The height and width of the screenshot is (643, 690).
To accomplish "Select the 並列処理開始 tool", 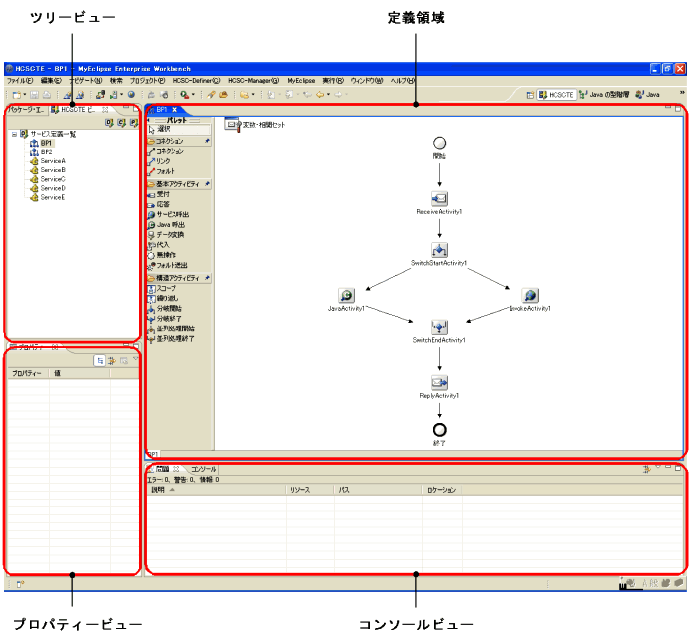I will (171, 329).
